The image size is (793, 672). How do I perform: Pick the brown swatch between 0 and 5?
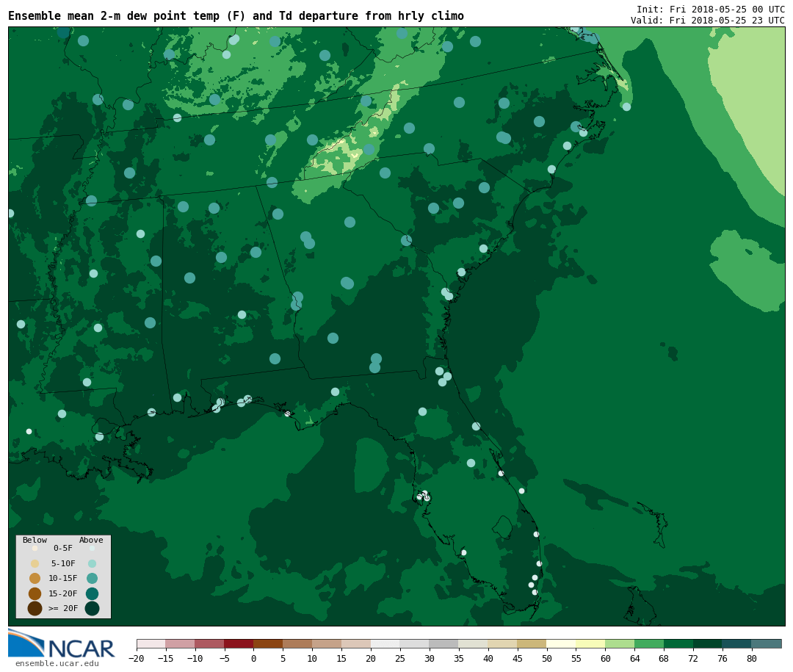tap(268, 643)
